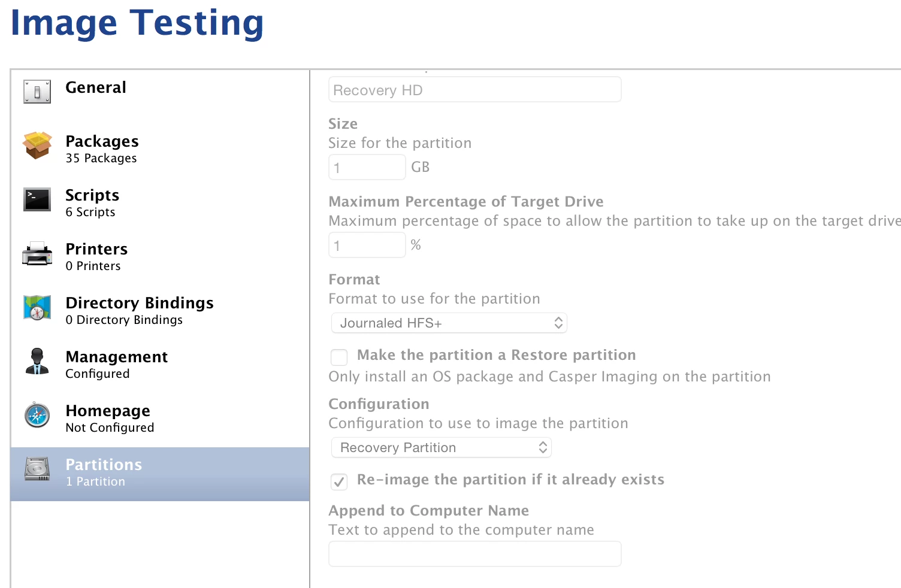Viewport: 901px width, 588px height.
Task: Click the Homepage Safari compass icon
Action: 37,415
